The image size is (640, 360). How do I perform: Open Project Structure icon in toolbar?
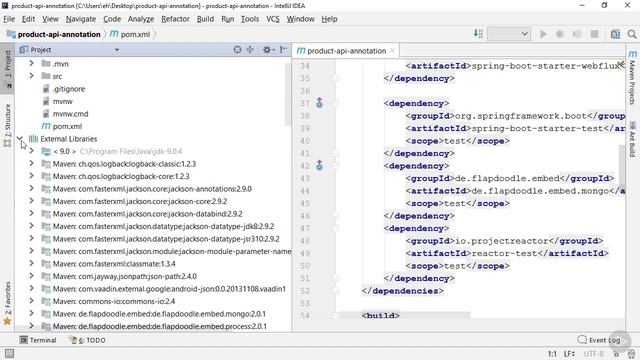pos(615,34)
